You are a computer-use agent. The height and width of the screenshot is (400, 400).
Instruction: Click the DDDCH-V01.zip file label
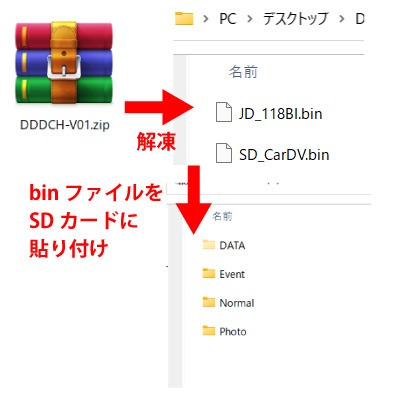click(x=65, y=125)
